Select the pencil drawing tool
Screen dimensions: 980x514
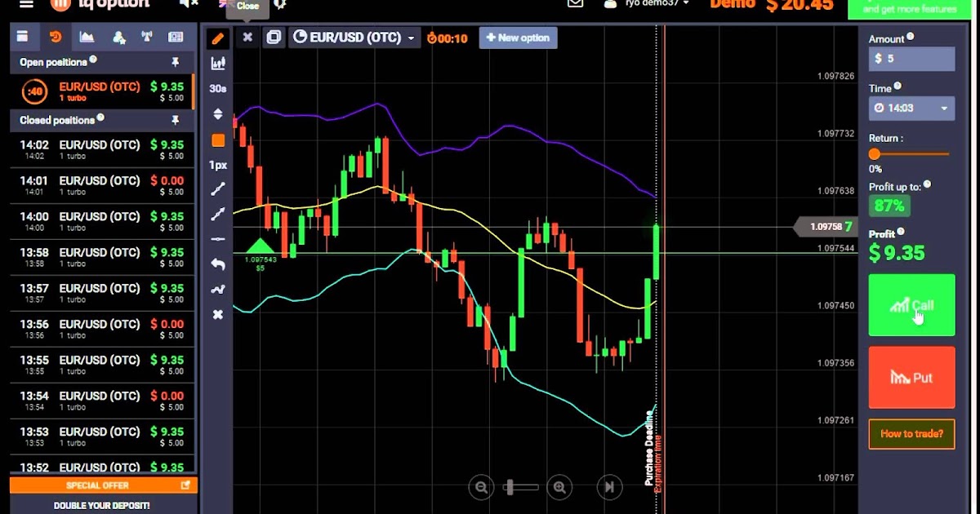tap(218, 38)
